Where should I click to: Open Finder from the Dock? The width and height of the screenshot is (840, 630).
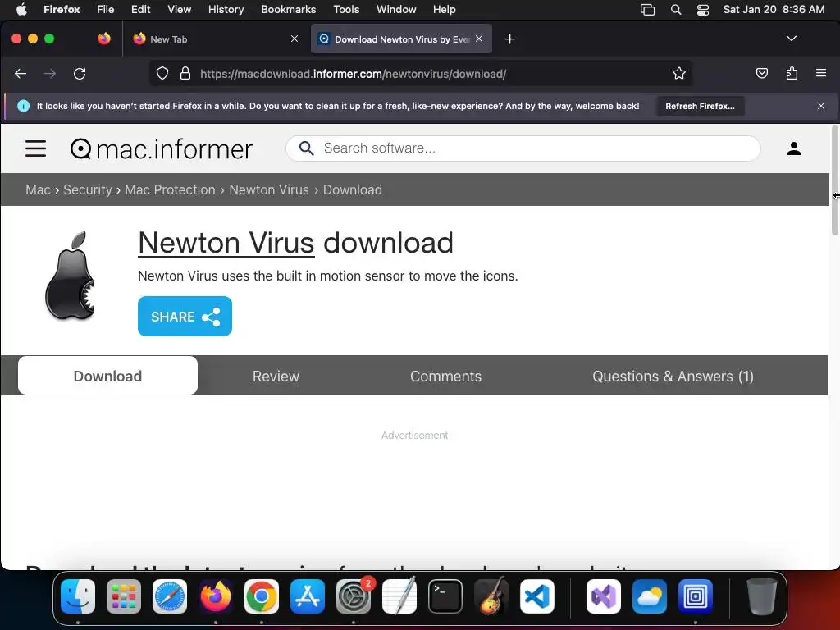click(x=78, y=596)
